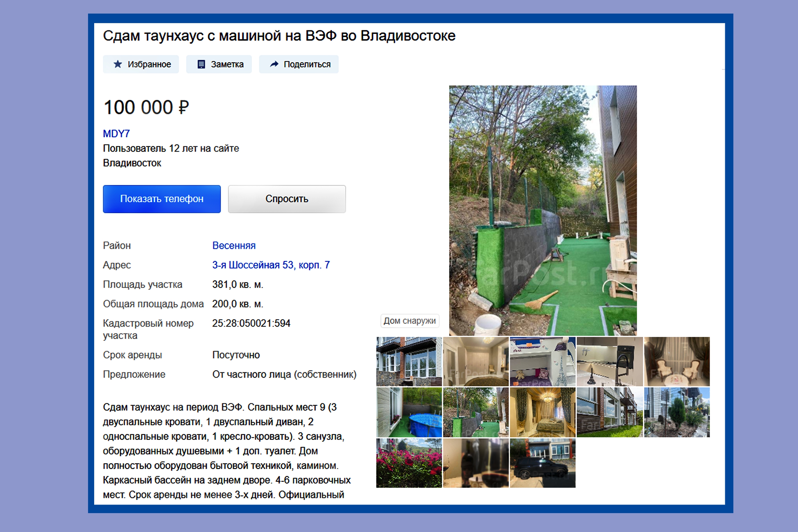Click the share arrow icon on Поделиться
Screen dimensions: 798x532
[x=274, y=64]
